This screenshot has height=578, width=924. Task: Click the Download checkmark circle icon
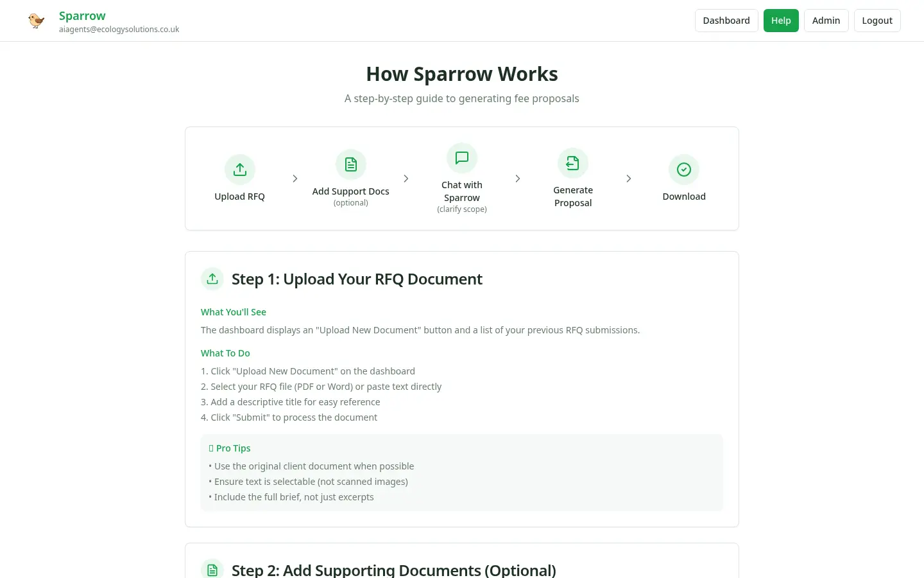684,170
